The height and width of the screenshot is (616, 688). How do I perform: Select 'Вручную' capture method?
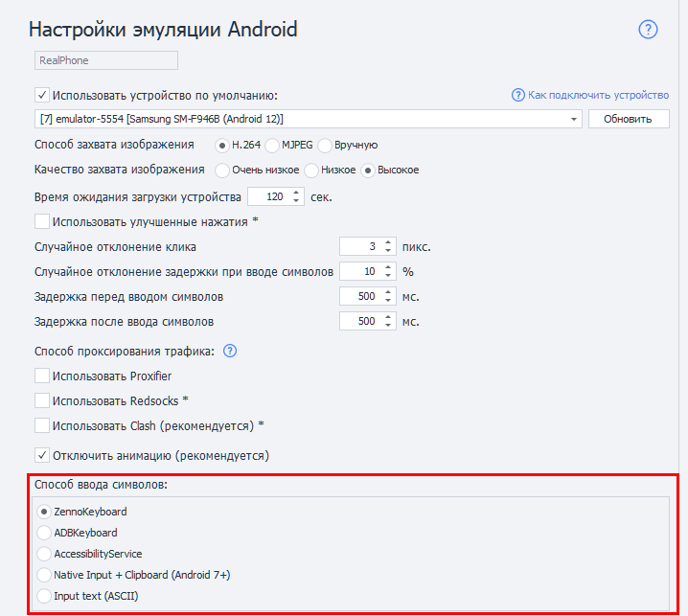pos(325,146)
